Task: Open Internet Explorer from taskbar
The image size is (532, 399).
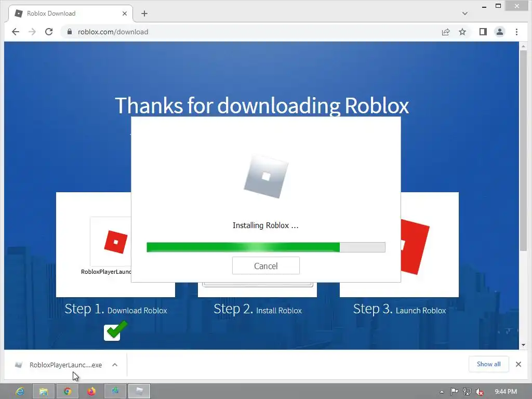Action: tap(20, 391)
